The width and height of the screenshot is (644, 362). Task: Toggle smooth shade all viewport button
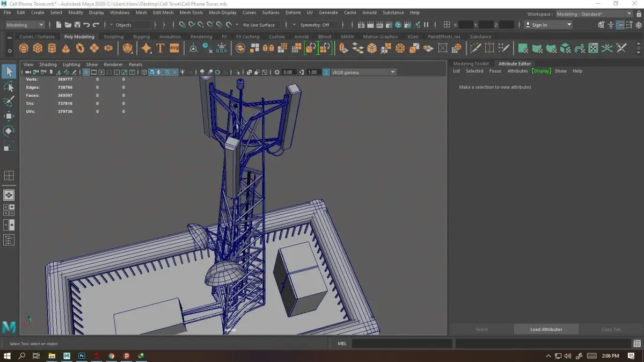pyautogui.click(x=152, y=72)
